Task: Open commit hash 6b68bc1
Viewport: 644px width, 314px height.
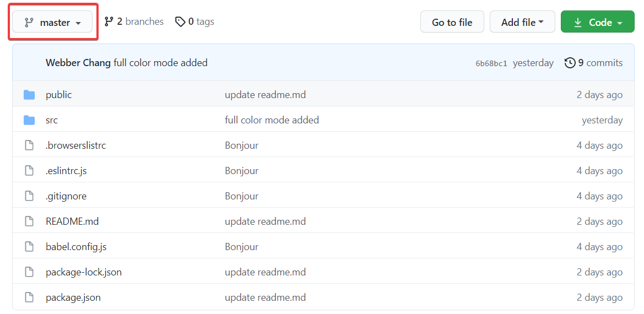Action: (x=491, y=63)
